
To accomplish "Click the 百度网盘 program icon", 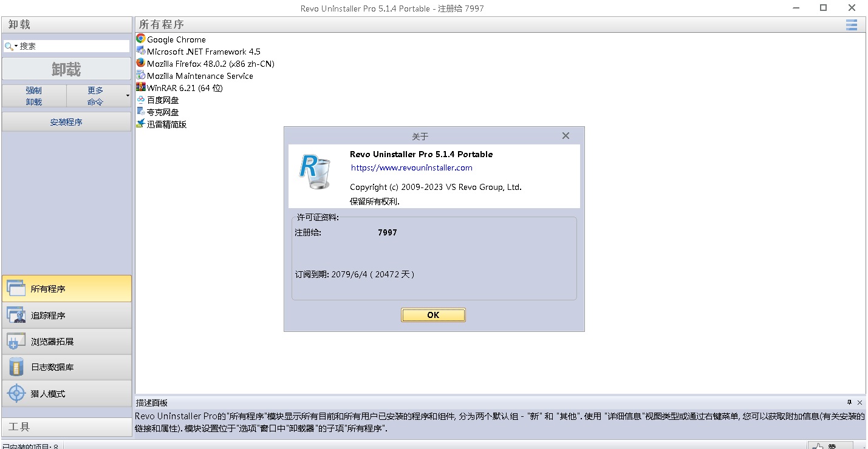I will point(141,100).
